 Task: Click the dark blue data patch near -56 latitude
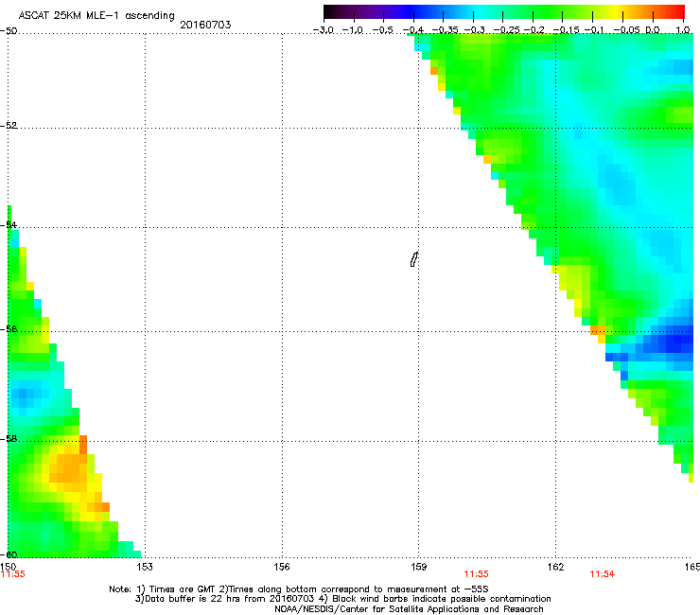[676, 341]
